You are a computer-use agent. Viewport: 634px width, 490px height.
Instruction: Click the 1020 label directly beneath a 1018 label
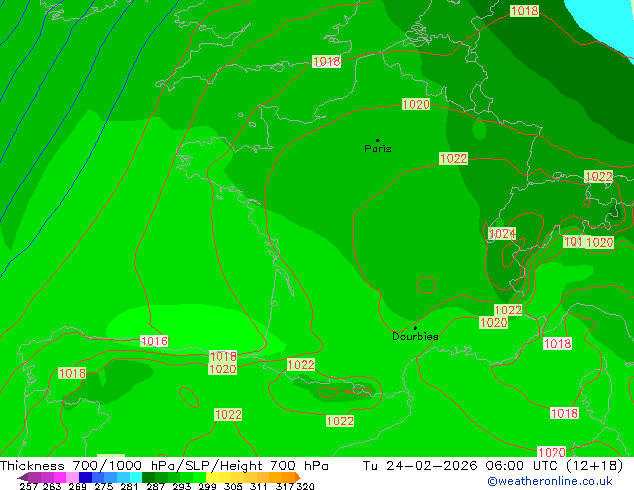pyautogui.click(x=222, y=369)
